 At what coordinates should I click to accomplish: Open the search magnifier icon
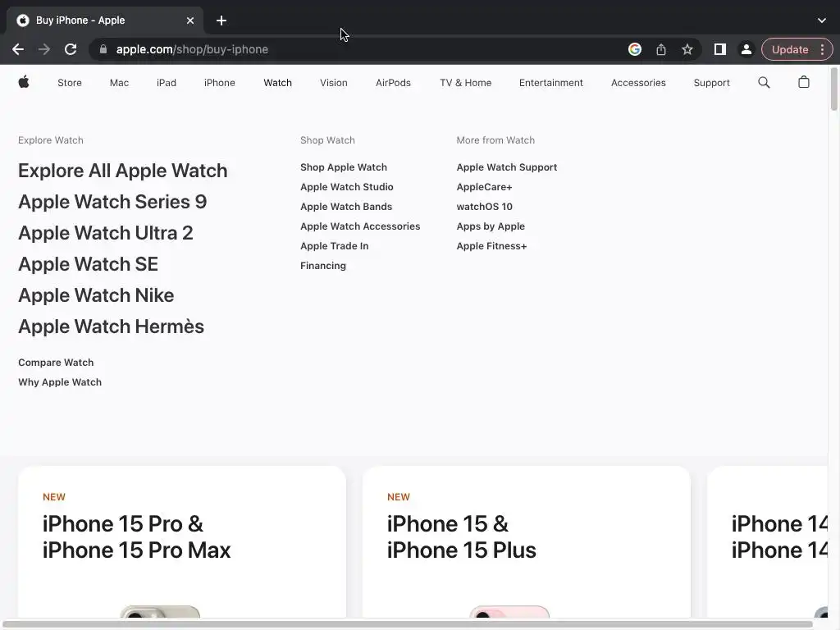[x=764, y=82]
